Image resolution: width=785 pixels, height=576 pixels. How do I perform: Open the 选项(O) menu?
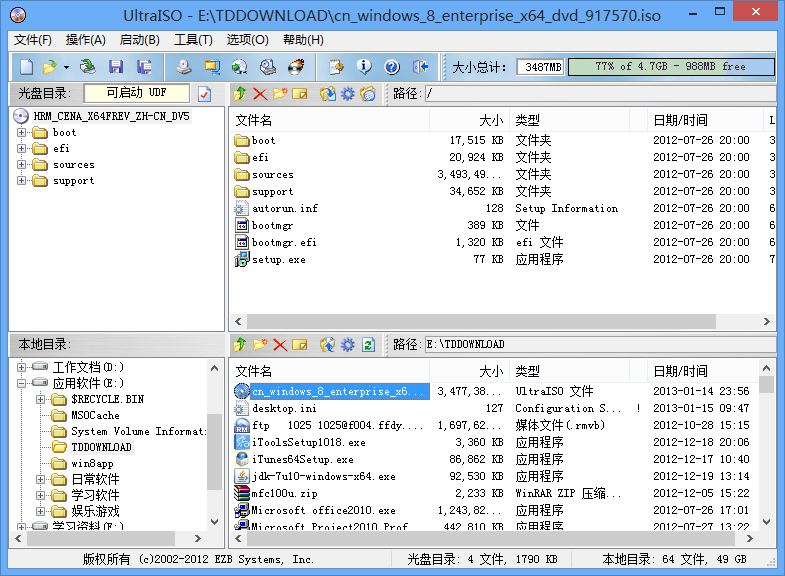click(x=247, y=40)
